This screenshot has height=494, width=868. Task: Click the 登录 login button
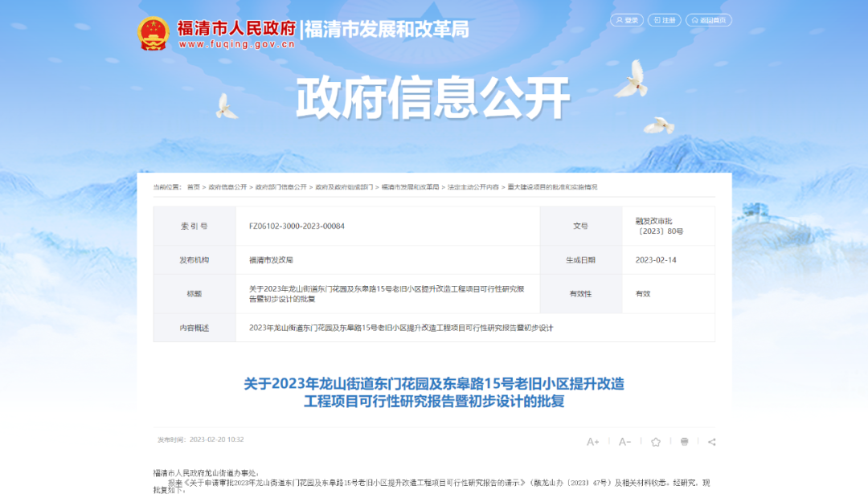click(x=627, y=20)
